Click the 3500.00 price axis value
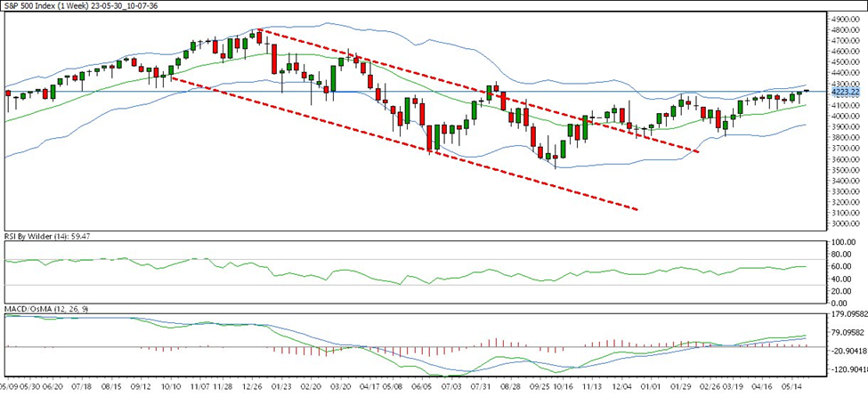This screenshot has width=868, height=405. (846, 170)
